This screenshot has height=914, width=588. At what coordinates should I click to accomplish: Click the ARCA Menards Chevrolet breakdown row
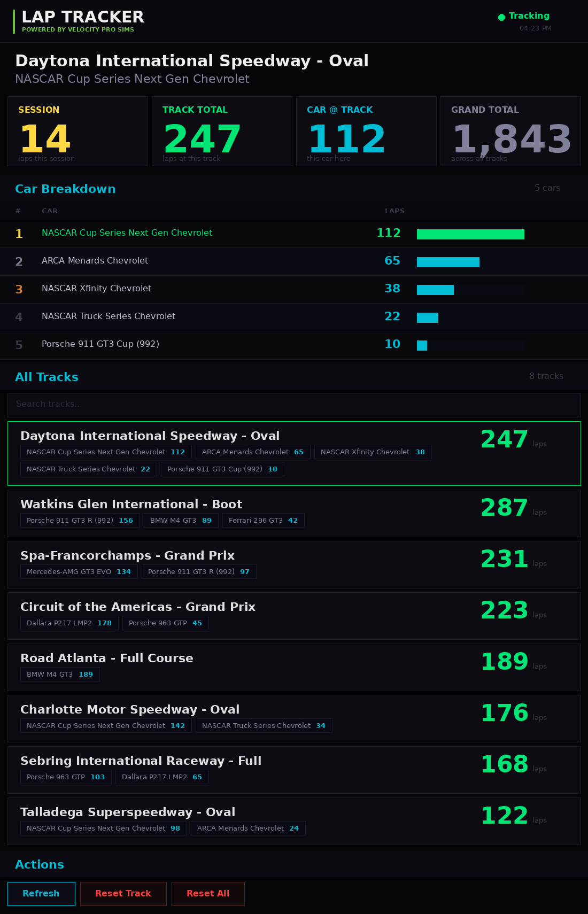coord(294,261)
